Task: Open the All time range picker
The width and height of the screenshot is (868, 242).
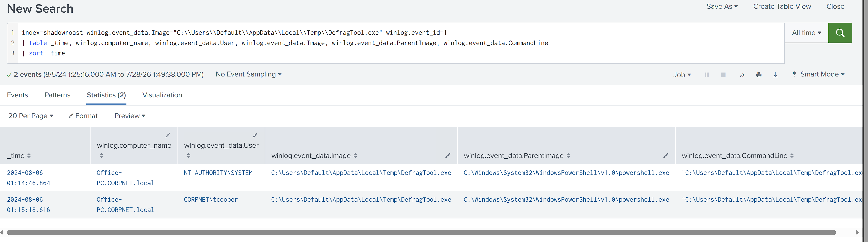Action: [806, 33]
